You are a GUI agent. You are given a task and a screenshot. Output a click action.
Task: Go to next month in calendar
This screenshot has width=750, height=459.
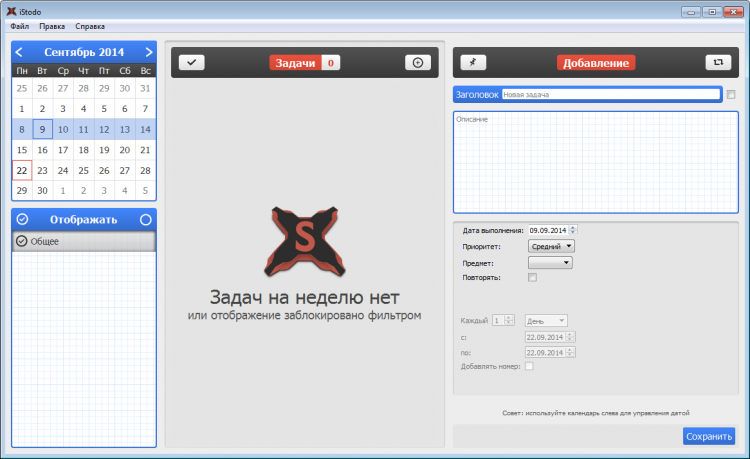point(149,52)
